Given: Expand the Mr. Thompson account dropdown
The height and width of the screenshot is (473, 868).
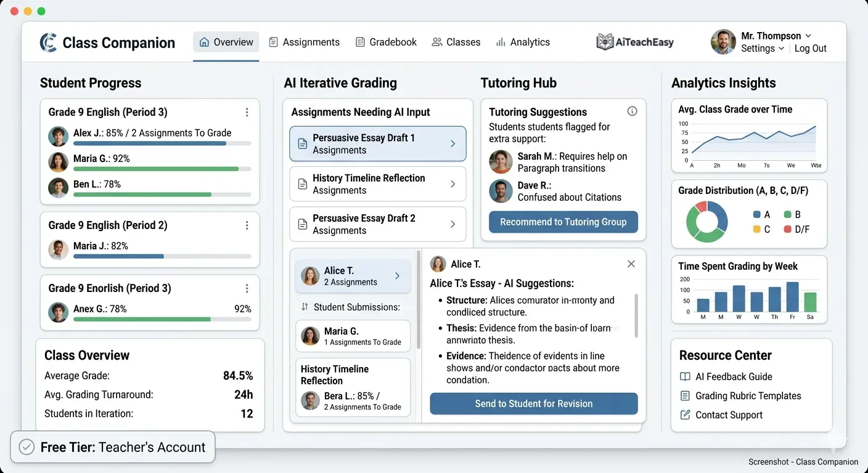Looking at the screenshot, I should (808, 36).
